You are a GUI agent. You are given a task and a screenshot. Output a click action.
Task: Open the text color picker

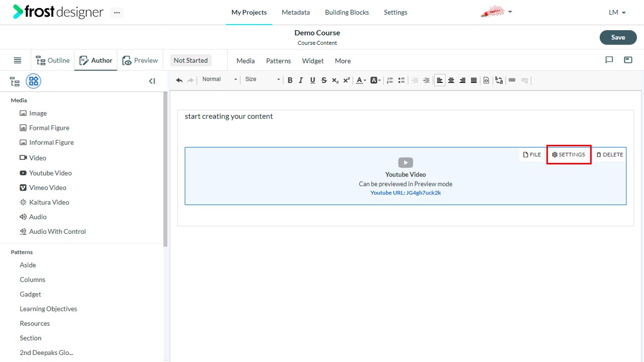point(361,80)
